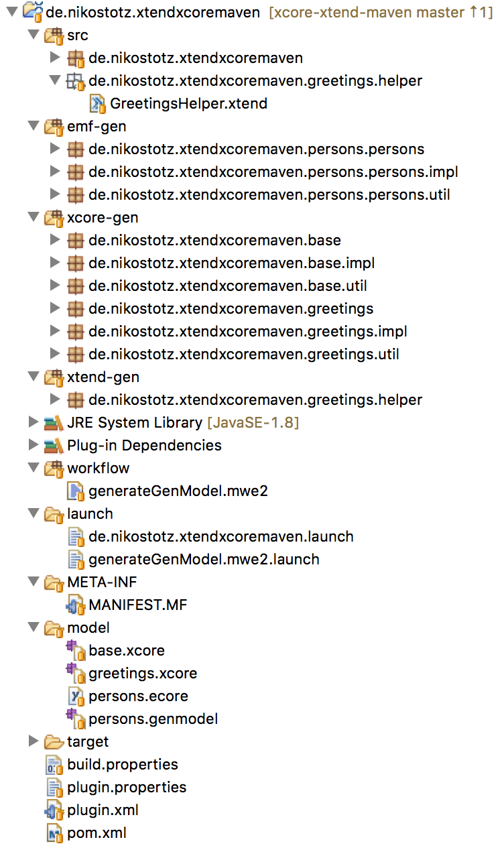Select persons.genmodel in the model folder
This screenshot has width=504, height=858.
point(153,719)
